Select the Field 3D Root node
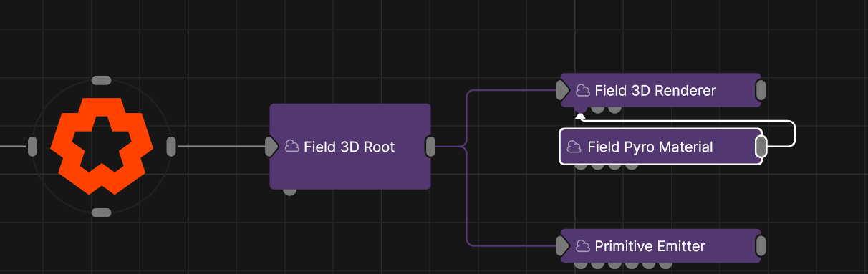 tap(350, 147)
